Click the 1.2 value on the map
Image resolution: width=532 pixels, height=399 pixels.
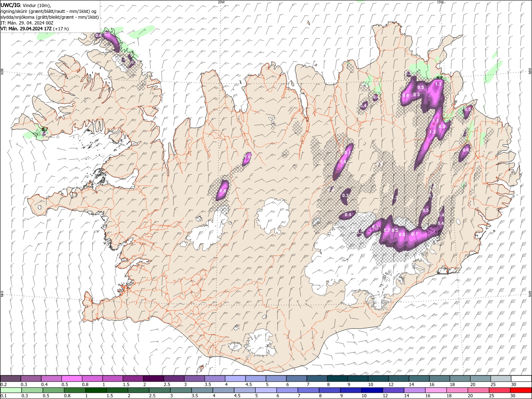(432, 132)
